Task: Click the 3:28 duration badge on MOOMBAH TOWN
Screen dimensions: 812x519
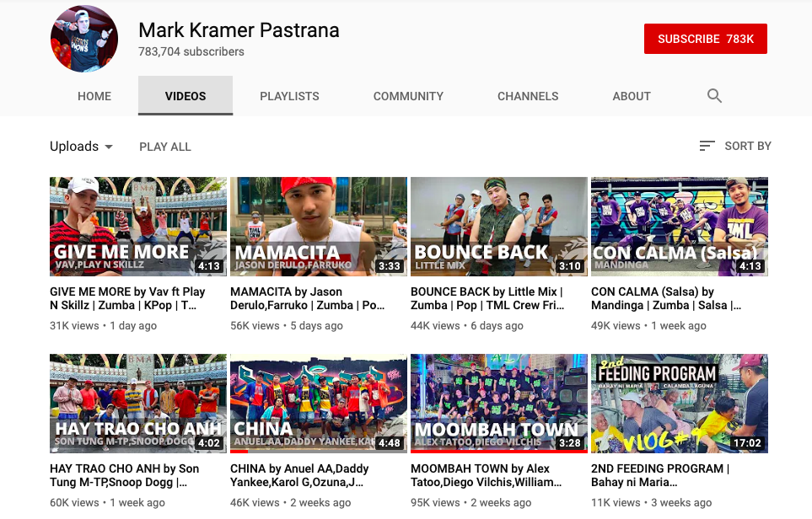Action: click(570, 443)
